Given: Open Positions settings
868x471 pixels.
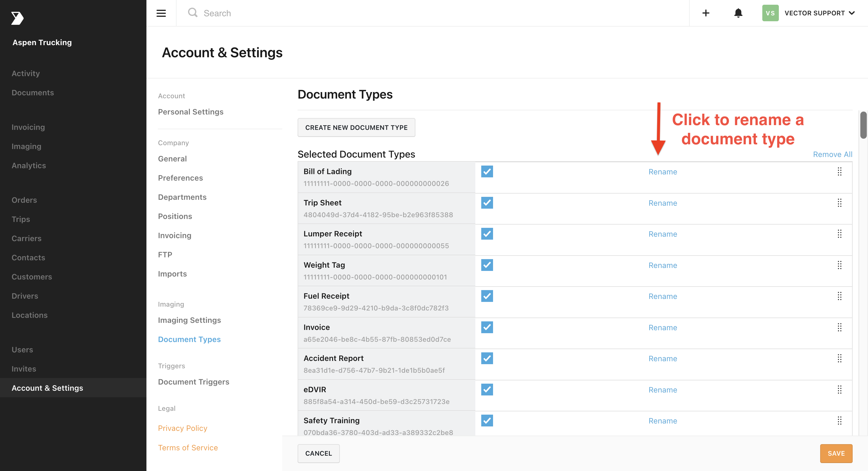Looking at the screenshot, I should [175, 216].
